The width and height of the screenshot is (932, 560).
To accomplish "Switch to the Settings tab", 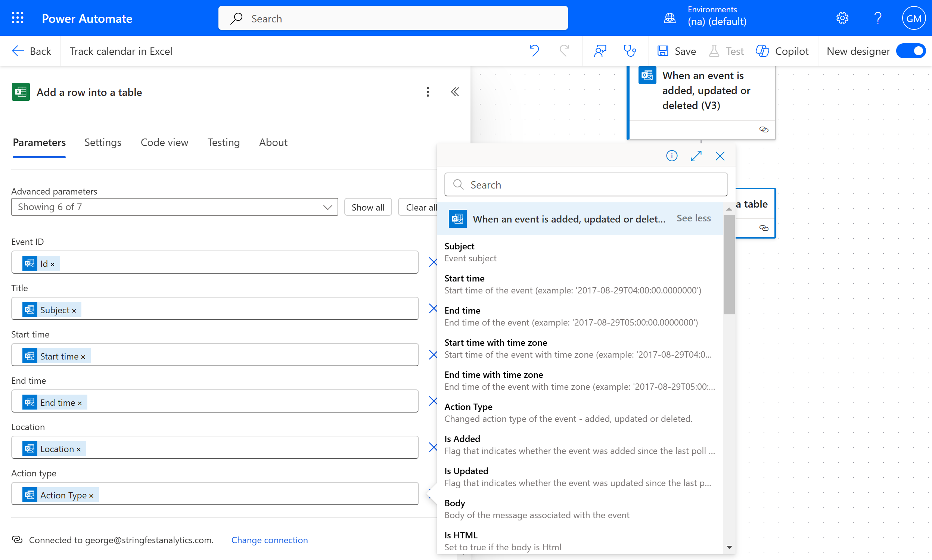I will tap(103, 142).
